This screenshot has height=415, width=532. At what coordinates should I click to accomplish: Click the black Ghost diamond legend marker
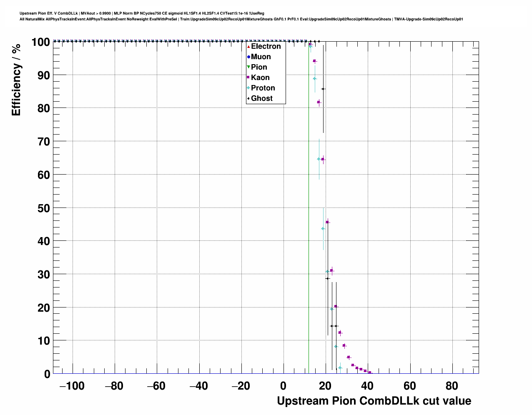click(248, 98)
